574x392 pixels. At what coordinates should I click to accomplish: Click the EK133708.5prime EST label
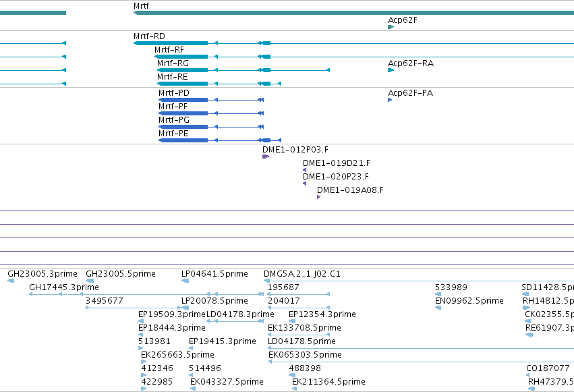(305, 328)
